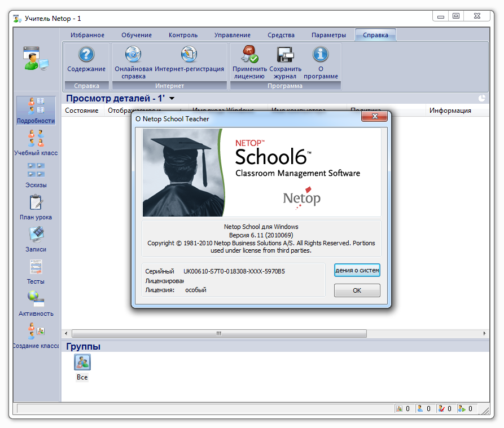Click the teacher application logo icon
Screen dimensions: 504x428
36,59
